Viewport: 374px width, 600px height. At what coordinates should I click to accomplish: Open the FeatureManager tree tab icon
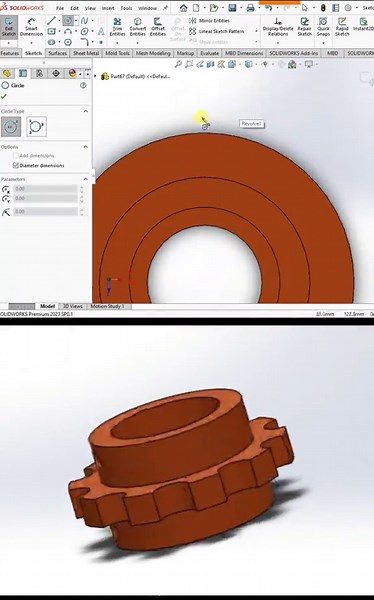(x=7, y=73)
